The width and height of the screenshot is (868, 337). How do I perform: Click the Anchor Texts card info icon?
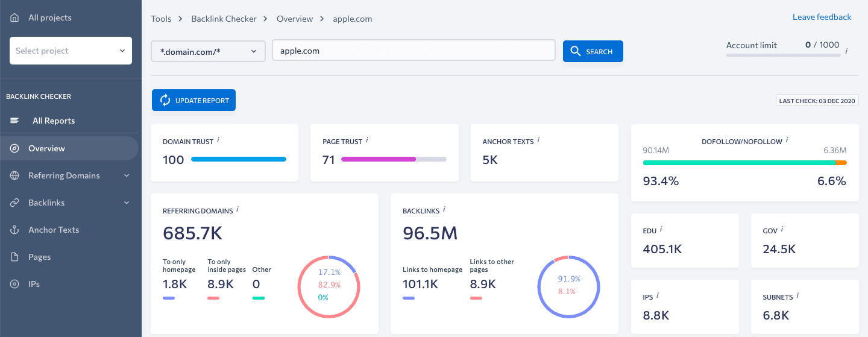(x=538, y=140)
